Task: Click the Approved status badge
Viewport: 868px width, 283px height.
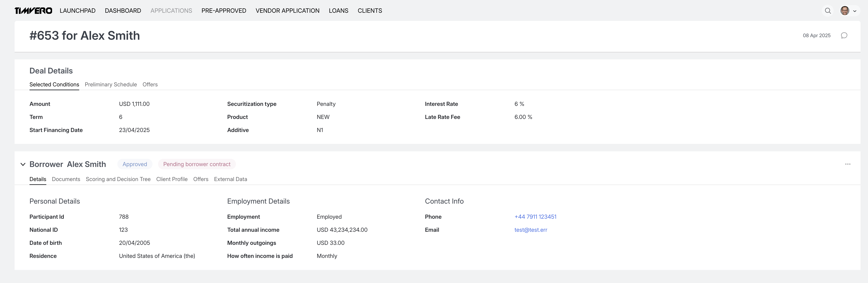Action: [x=135, y=164]
